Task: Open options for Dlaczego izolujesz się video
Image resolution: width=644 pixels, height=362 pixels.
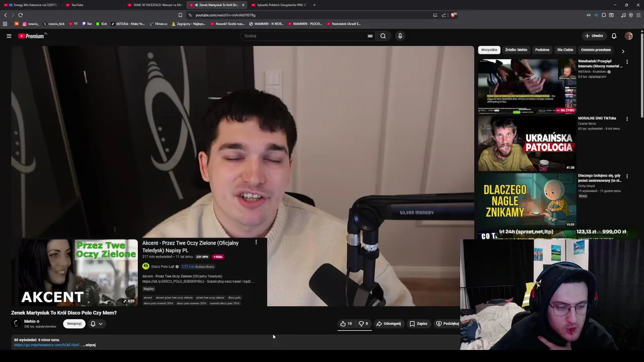Action: [x=627, y=176]
